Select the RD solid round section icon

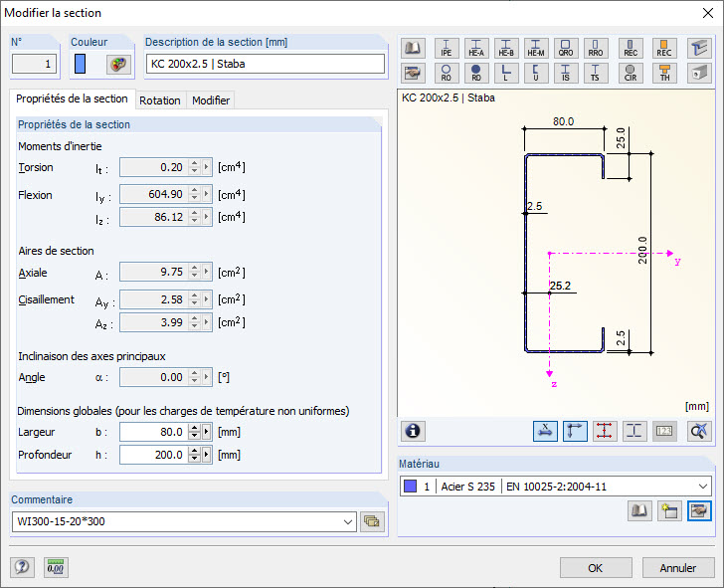tap(476, 73)
